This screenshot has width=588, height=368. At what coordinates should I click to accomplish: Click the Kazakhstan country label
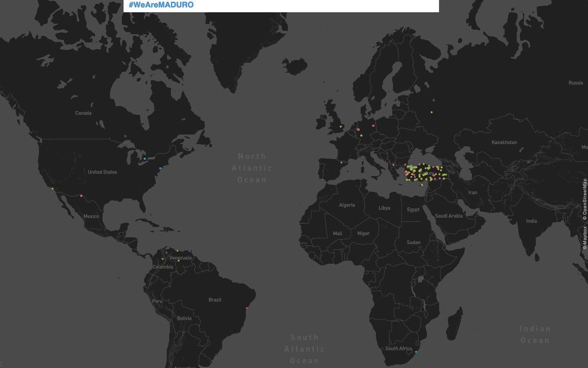pyautogui.click(x=504, y=142)
